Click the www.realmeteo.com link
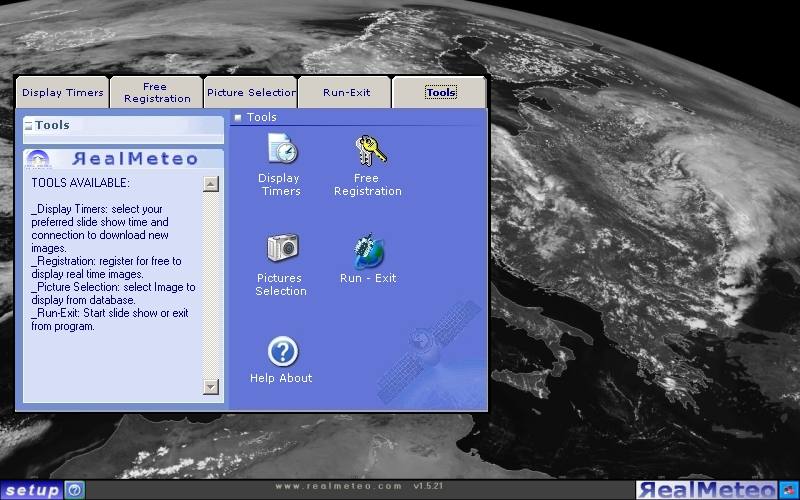800x500 pixels. point(338,486)
